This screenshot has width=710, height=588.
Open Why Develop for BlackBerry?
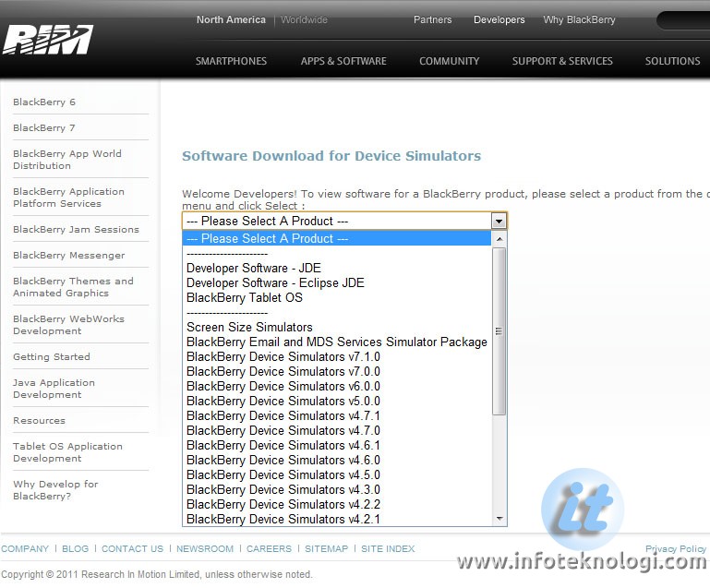pyautogui.click(x=55, y=490)
